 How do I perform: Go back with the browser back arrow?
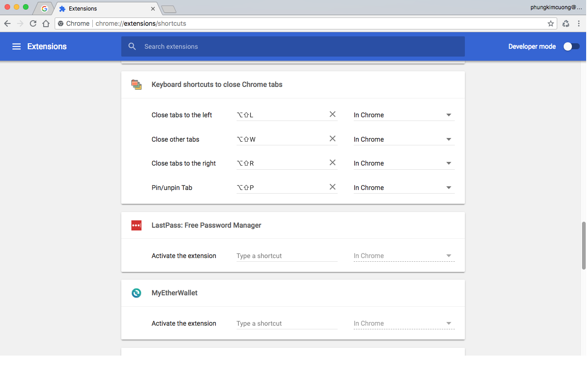tap(7, 23)
